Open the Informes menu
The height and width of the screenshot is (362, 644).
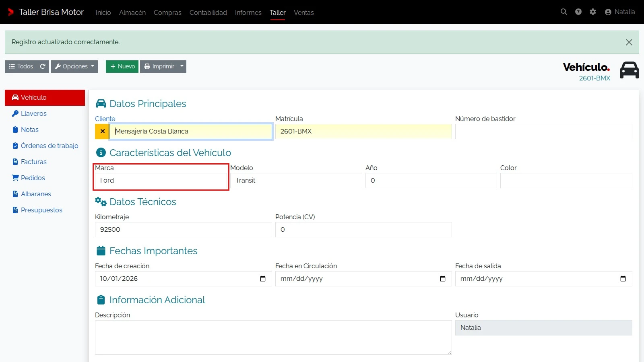pyautogui.click(x=248, y=12)
